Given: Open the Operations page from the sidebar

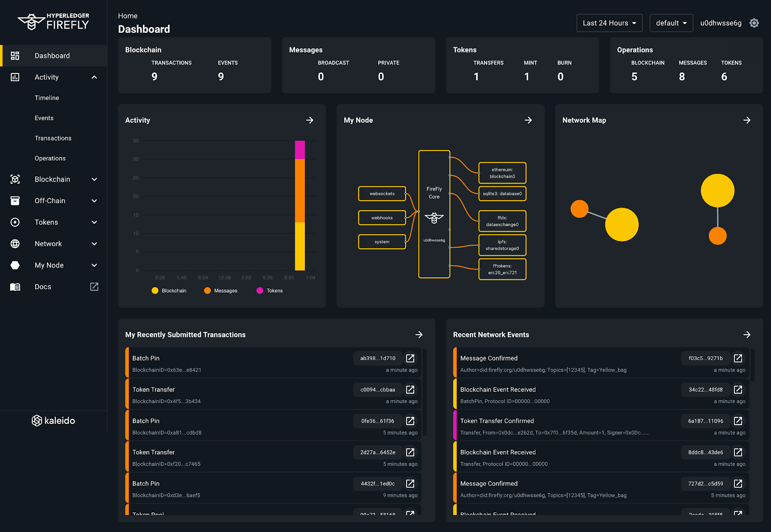Looking at the screenshot, I should [x=50, y=158].
